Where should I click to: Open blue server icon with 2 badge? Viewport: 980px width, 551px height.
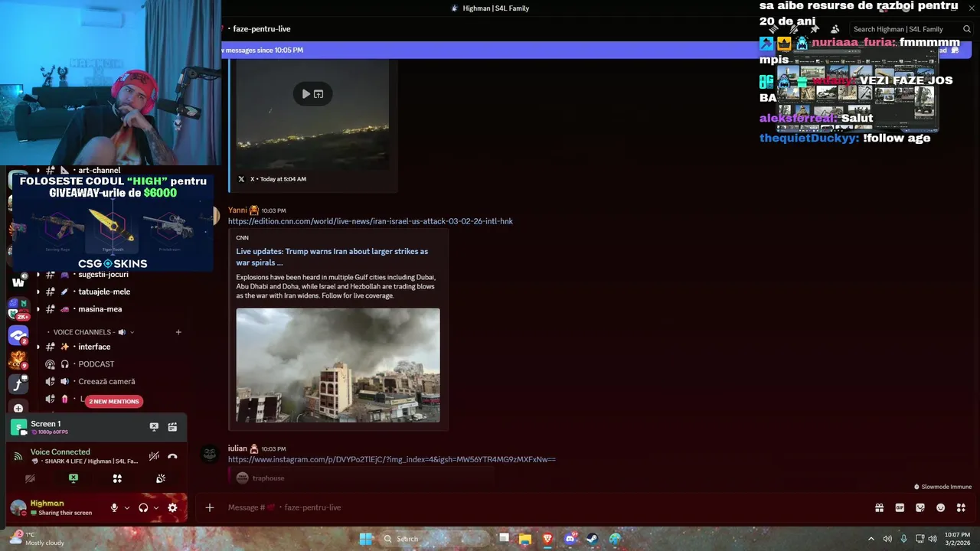(x=18, y=335)
